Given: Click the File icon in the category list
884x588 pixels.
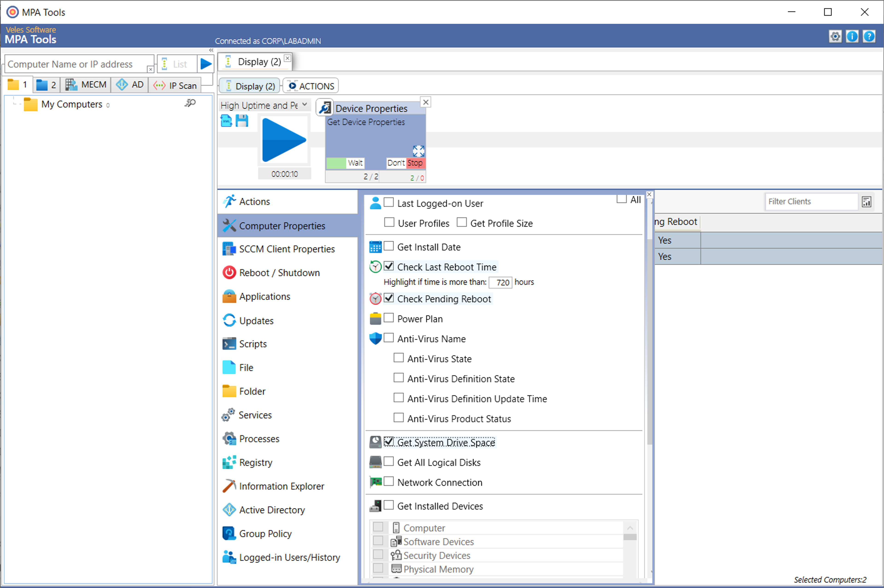Looking at the screenshot, I should click(x=229, y=368).
